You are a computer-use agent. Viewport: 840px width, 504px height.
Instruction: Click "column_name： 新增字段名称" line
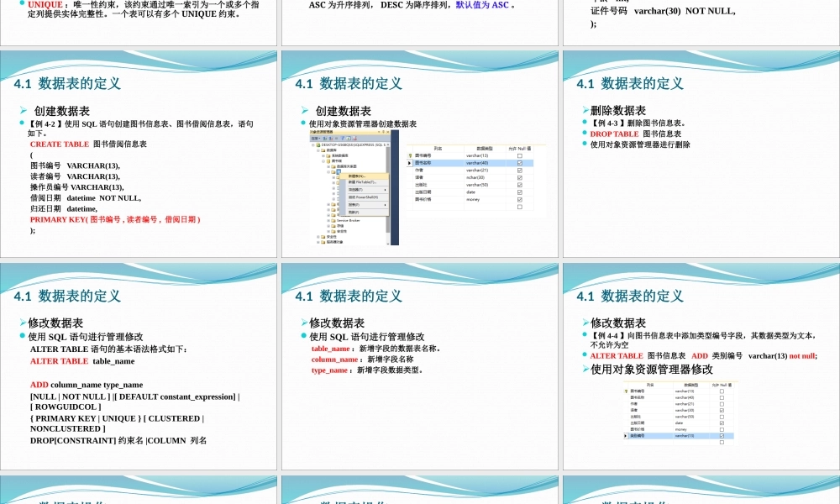coord(363,360)
